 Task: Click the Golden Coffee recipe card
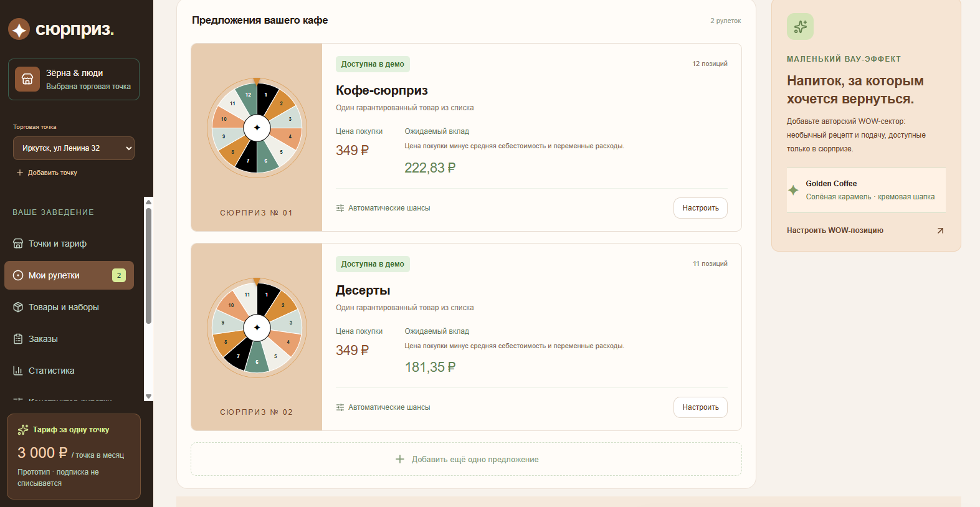point(866,190)
